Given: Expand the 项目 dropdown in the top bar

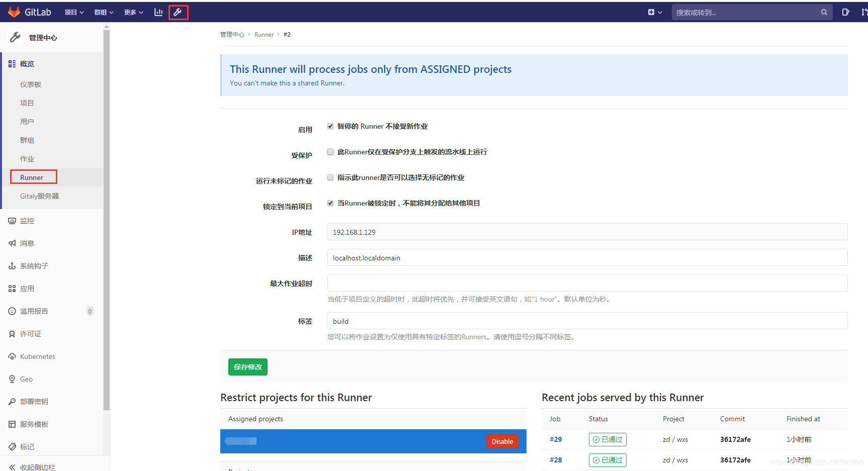Looking at the screenshot, I should (x=74, y=12).
